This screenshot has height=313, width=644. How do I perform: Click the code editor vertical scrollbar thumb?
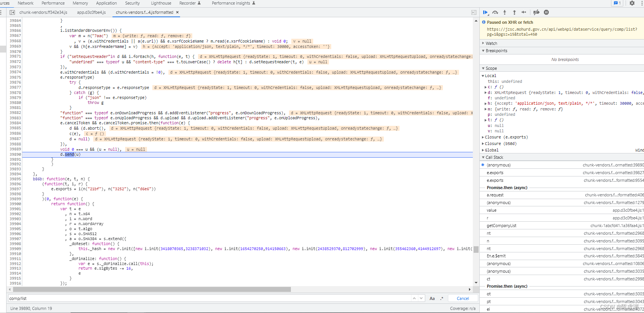476,249
